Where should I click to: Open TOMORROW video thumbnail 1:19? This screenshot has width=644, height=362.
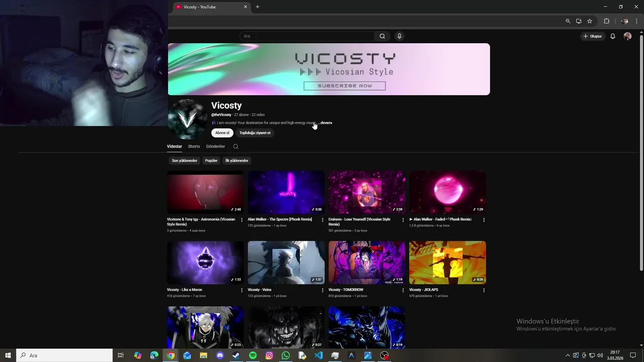point(367,262)
